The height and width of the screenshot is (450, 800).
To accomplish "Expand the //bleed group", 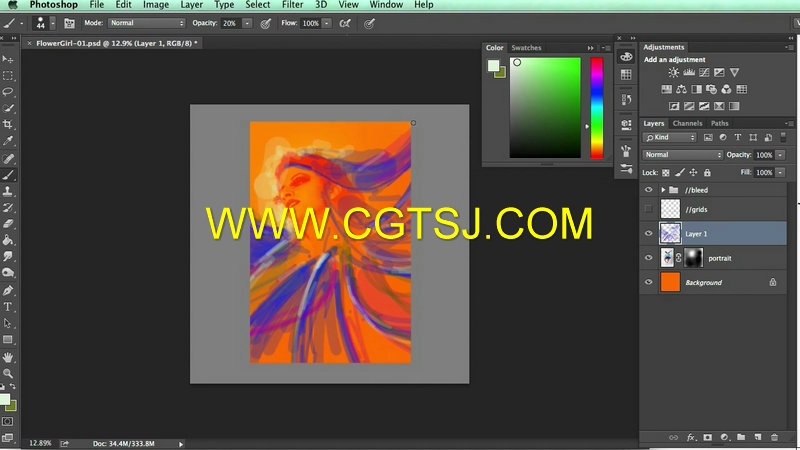I will [663, 190].
